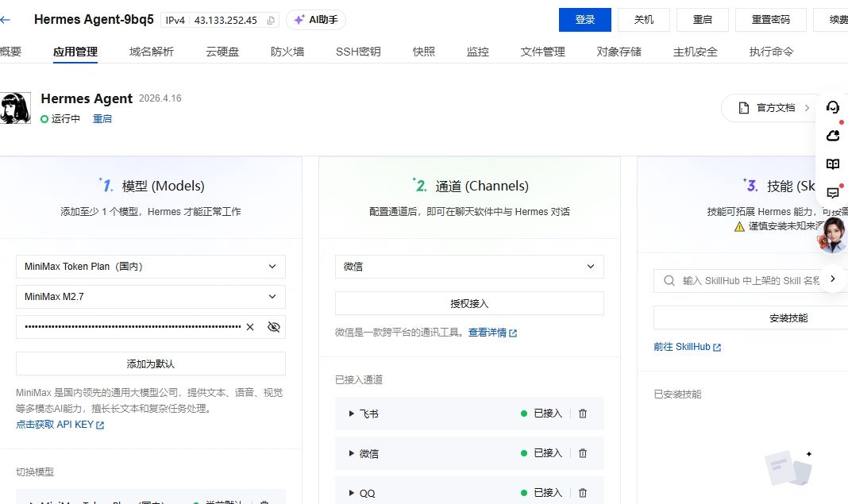
Task: Click the 关机 shutdown button
Action: click(x=644, y=20)
